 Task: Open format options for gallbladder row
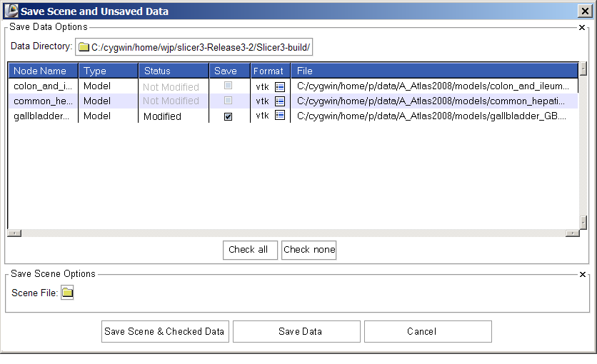point(280,116)
